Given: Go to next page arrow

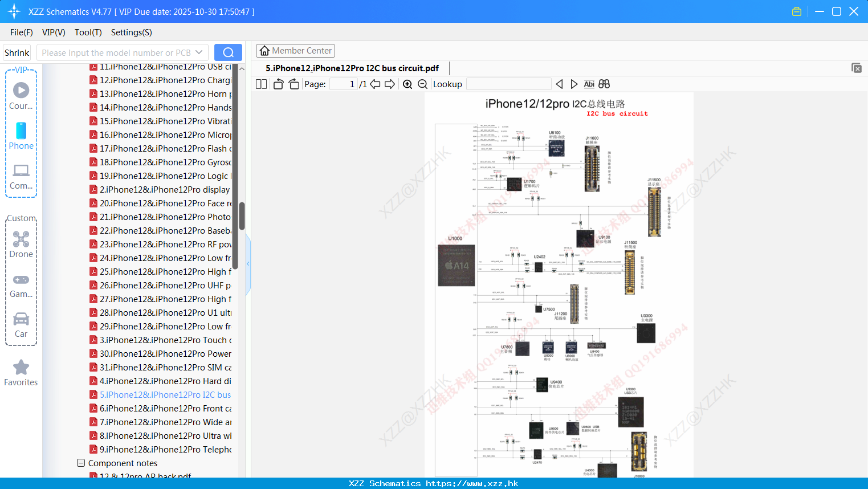Looking at the screenshot, I should pyautogui.click(x=390, y=84).
